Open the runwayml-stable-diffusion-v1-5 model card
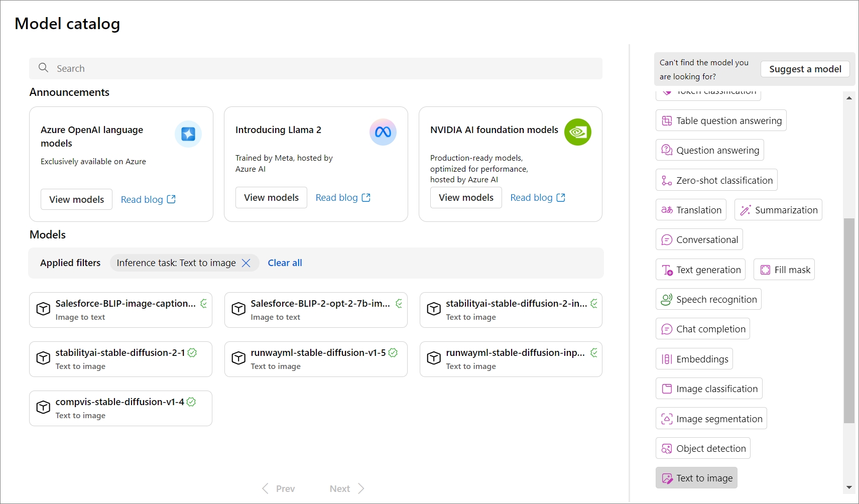This screenshot has height=504, width=859. pyautogui.click(x=316, y=359)
